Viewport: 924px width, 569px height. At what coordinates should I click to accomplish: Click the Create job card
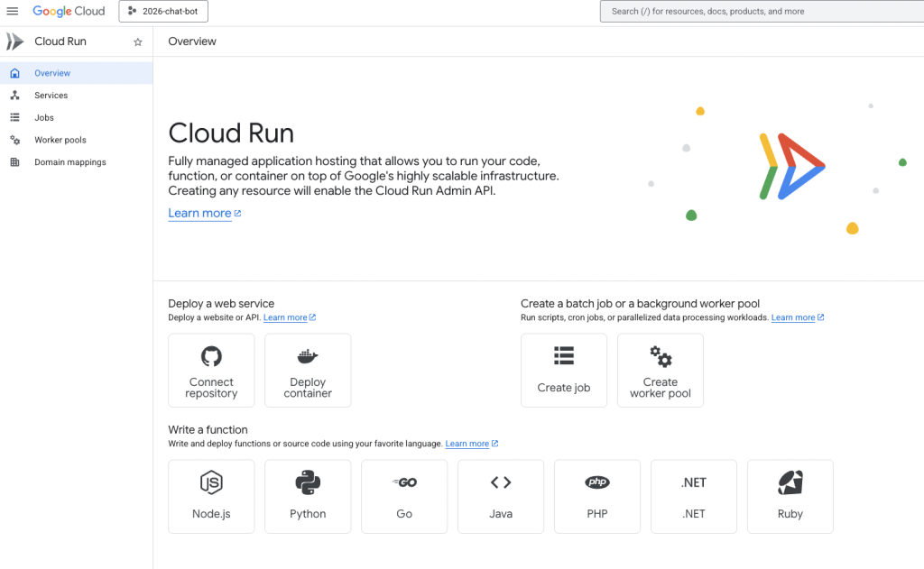click(x=564, y=371)
